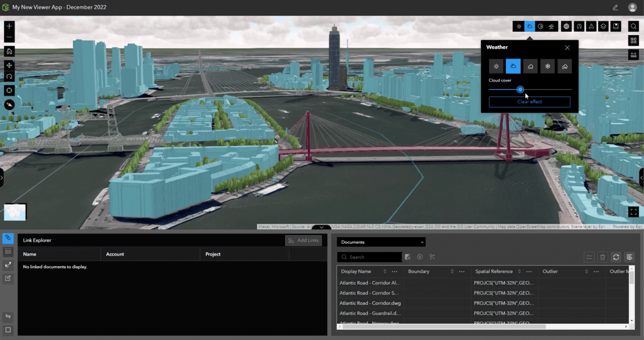
Task: Select the Weather toolbar icon
Action: tap(529, 26)
